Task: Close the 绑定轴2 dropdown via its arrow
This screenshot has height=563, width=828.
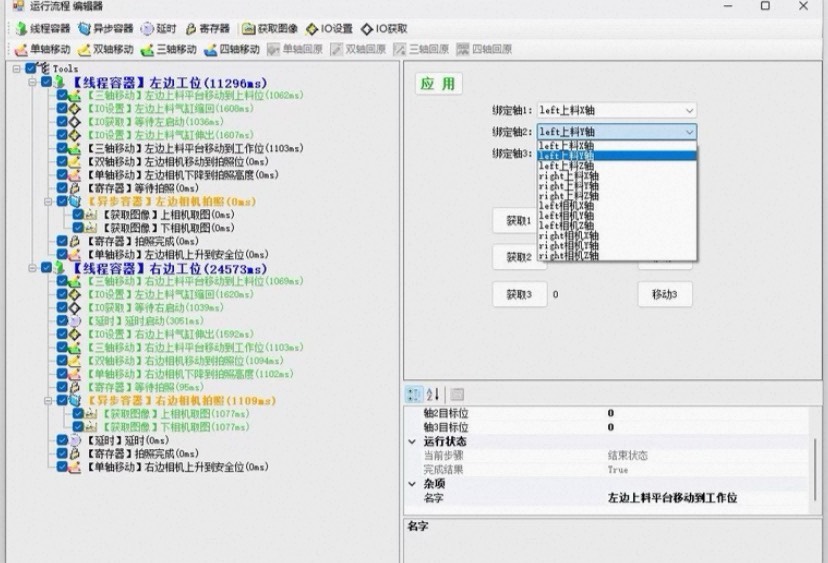Action: click(689, 132)
